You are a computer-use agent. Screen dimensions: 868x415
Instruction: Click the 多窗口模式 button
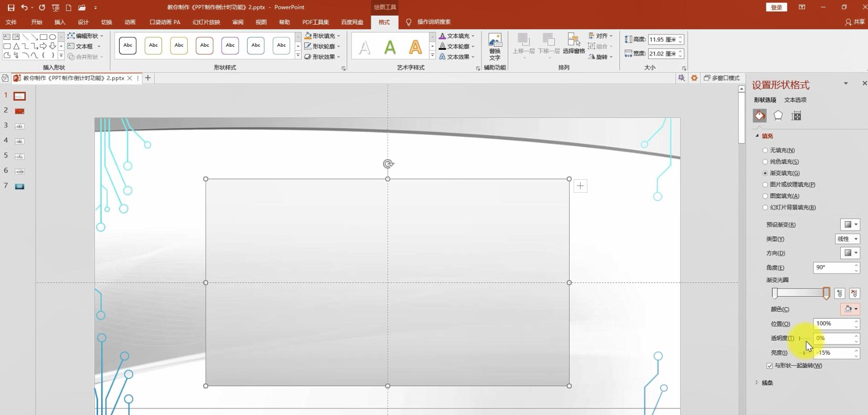722,78
